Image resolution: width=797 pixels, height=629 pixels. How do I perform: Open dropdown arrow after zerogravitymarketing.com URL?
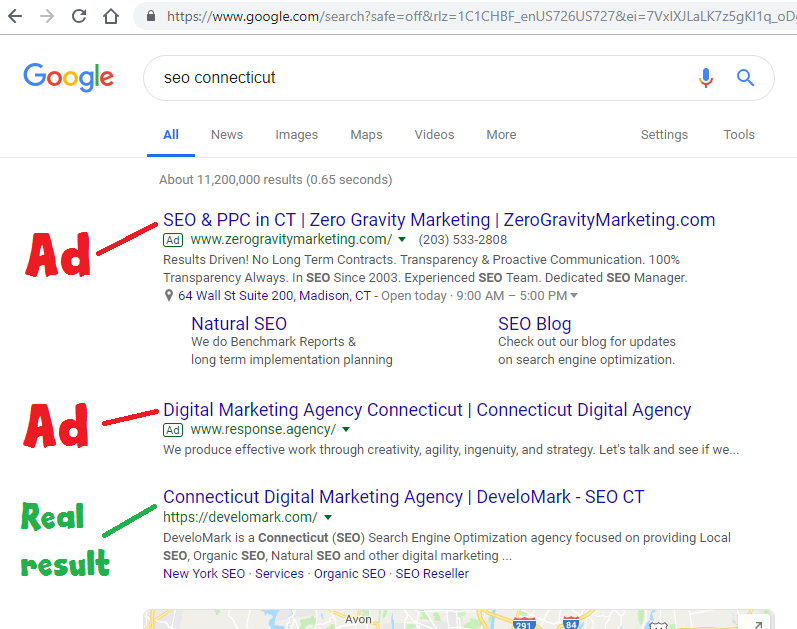[x=402, y=239]
